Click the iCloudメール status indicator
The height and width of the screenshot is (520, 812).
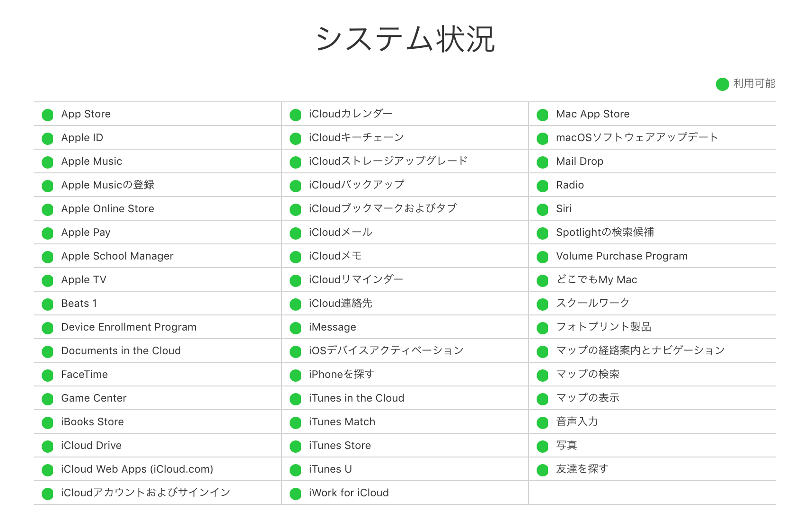(295, 233)
